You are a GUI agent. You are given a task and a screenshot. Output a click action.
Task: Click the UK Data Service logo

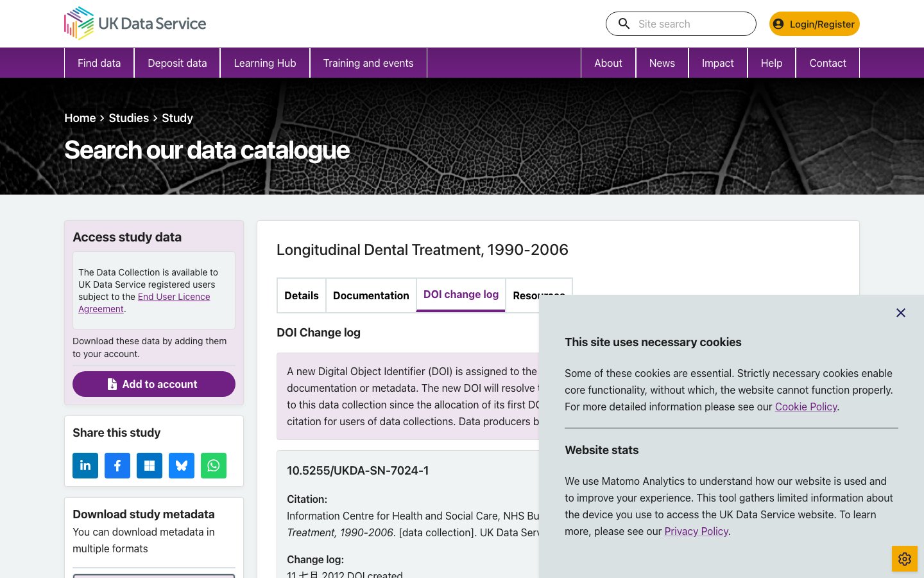(x=135, y=24)
